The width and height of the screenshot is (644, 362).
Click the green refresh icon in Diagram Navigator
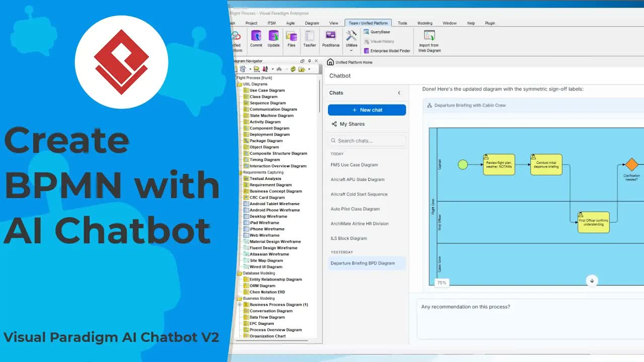point(293,69)
